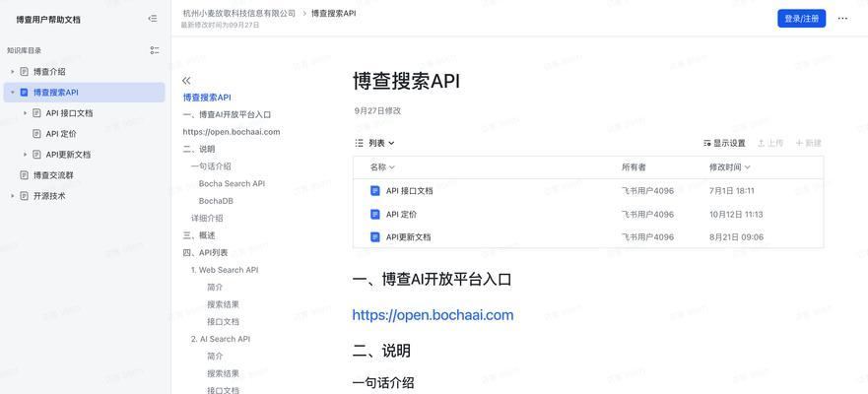Click document icon next to 博查交流群
Screen dimensions: 868x394
point(24,175)
